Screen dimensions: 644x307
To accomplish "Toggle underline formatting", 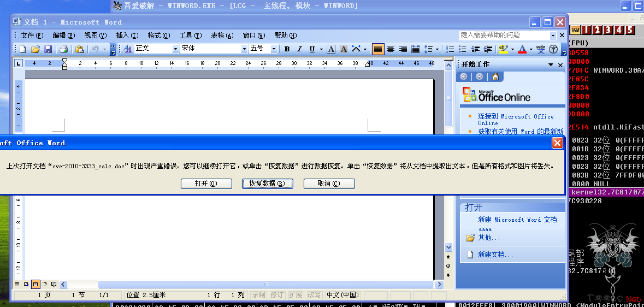I will [312, 49].
